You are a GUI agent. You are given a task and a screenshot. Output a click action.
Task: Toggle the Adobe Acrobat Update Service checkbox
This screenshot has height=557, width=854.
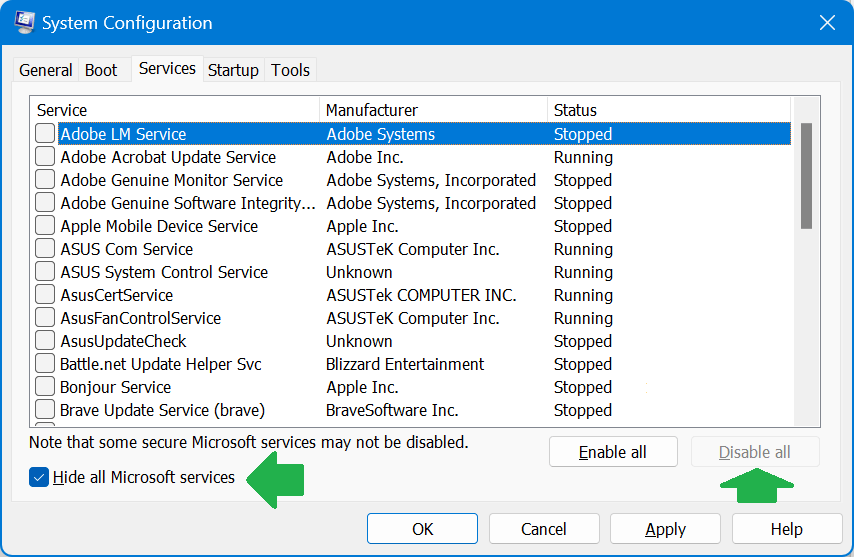pyautogui.click(x=45, y=156)
